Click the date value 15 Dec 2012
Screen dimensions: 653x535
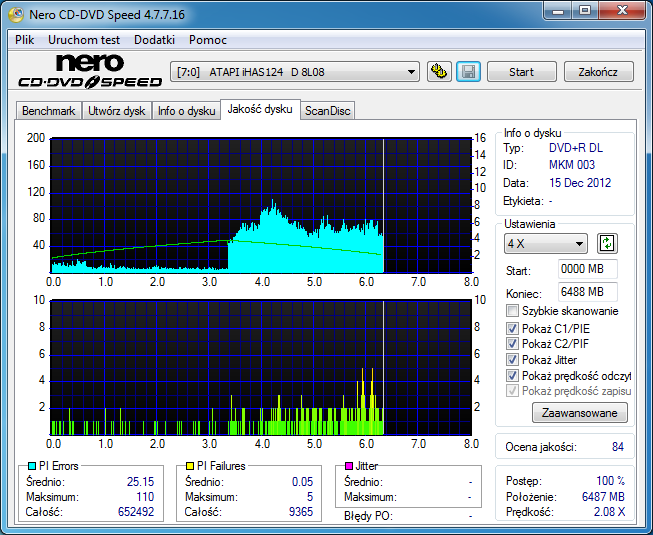580,183
